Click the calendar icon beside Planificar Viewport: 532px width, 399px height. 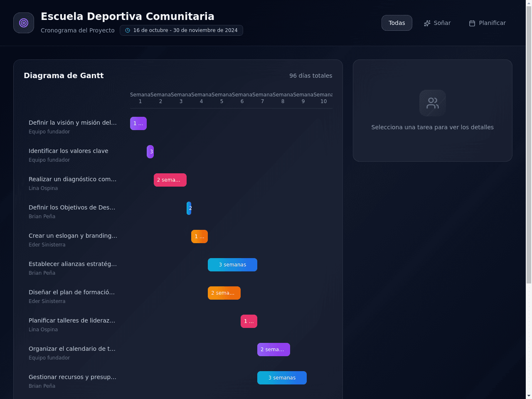(x=472, y=23)
